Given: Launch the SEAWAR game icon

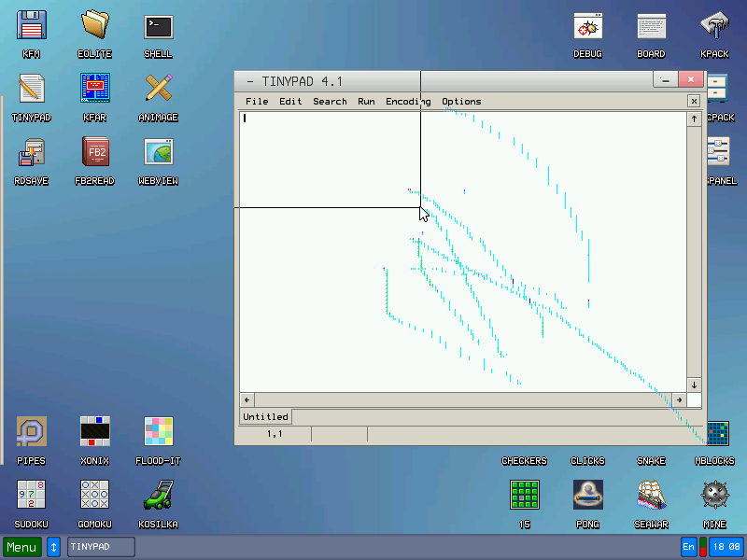Looking at the screenshot, I should 651,495.
